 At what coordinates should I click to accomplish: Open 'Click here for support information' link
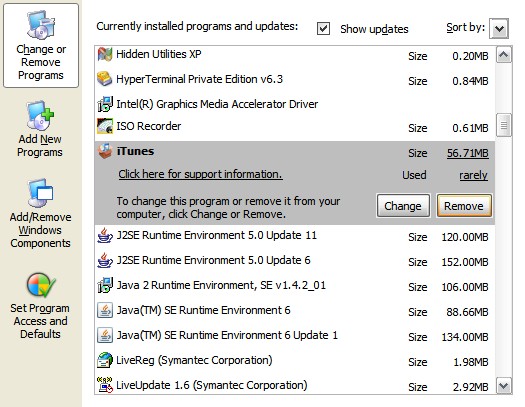click(x=200, y=174)
